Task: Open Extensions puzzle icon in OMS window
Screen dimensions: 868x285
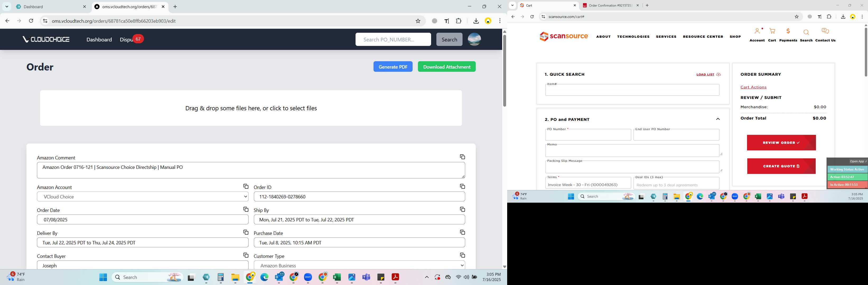Action: (459, 21)
